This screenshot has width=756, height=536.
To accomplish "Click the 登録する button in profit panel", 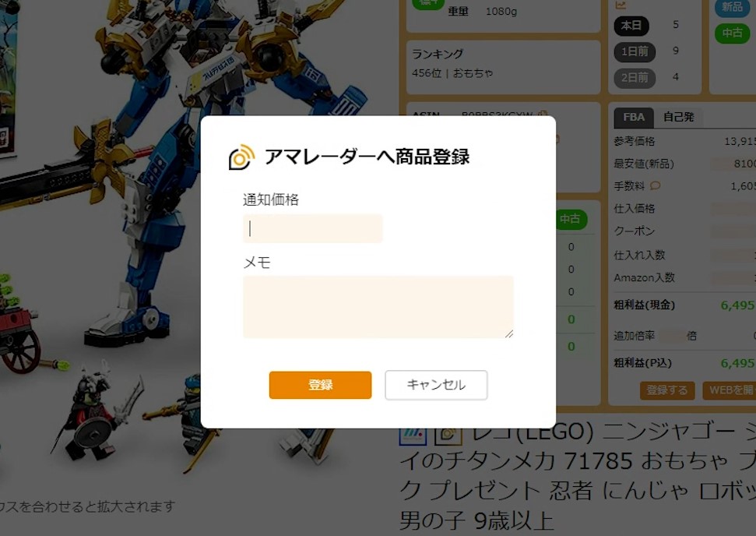I will [x=667, y=390].
